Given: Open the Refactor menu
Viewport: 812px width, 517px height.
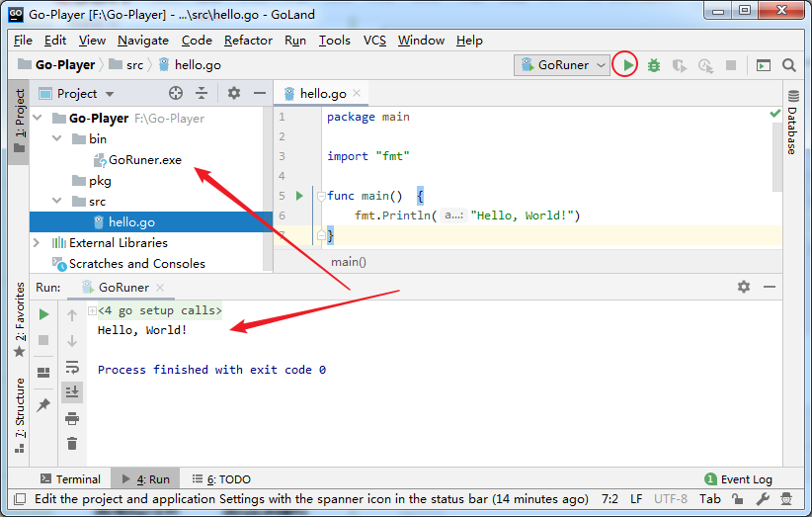Looking at the screenshot, I should [248, 41].
